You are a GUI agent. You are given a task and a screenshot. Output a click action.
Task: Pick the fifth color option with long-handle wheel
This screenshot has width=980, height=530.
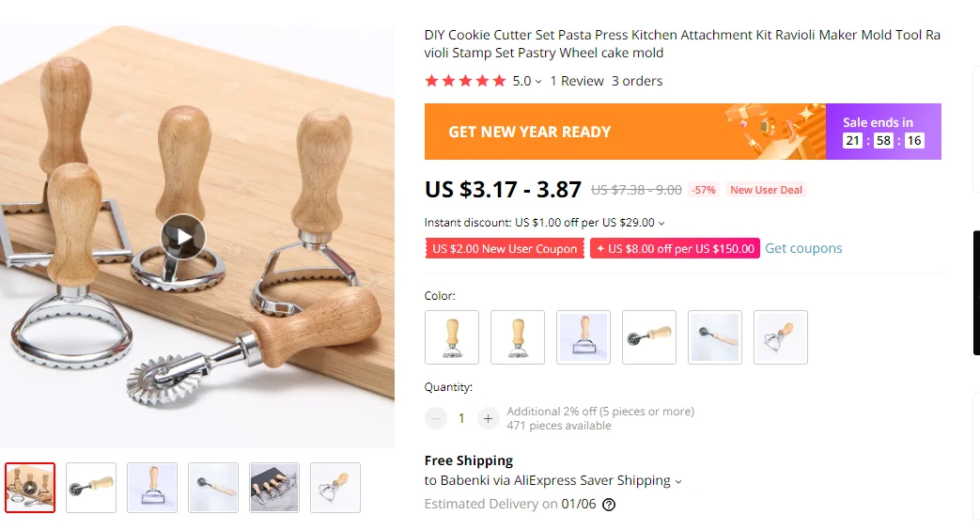pyautogui.click(x=715, y=337)
